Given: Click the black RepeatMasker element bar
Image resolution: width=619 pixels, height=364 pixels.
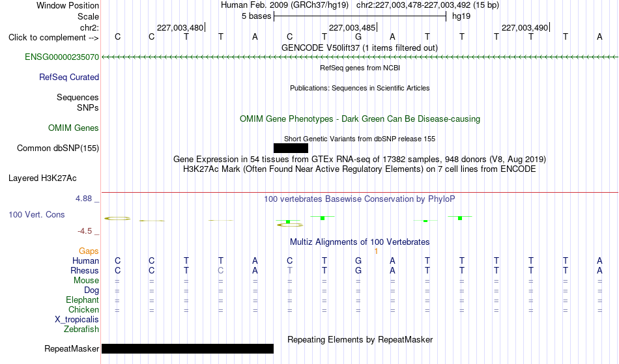Looking at the screenshot, I should [x=188, y=348].
